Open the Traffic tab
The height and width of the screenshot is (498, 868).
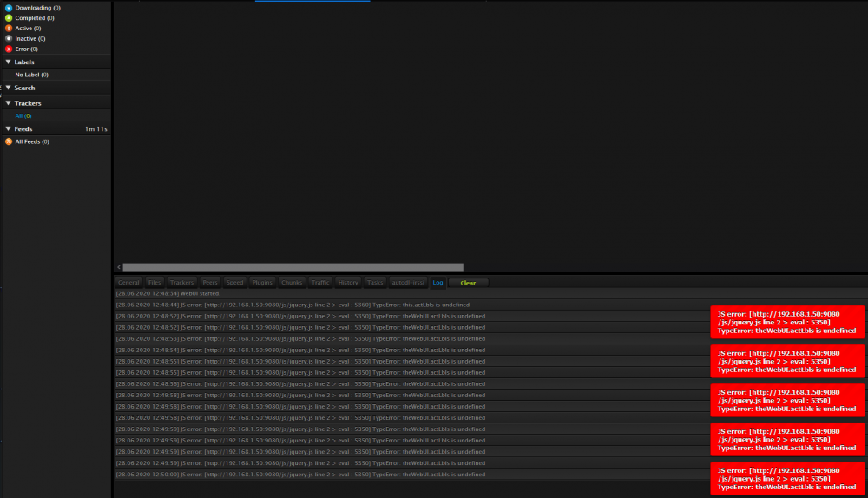(320, 282)
